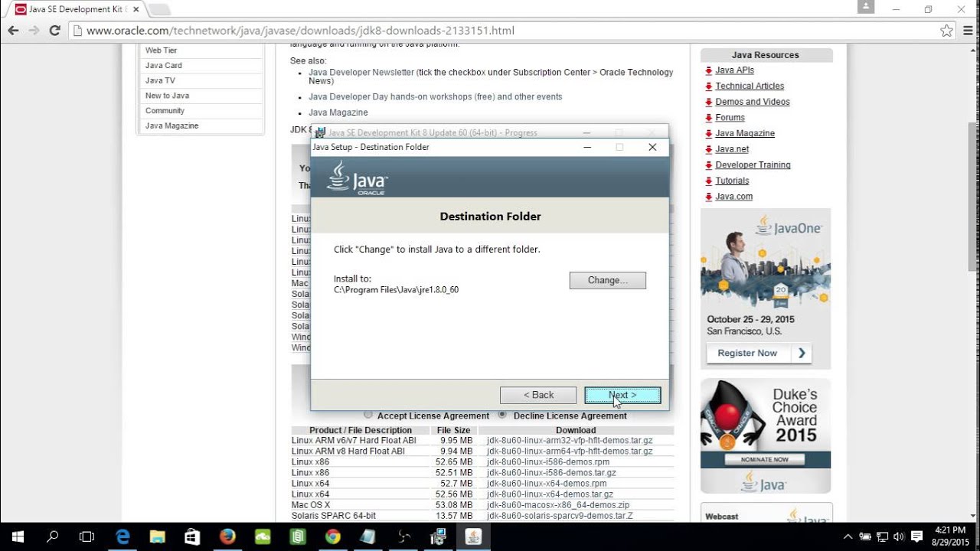This screenshot has height=551, width=980.
Task: Open Java.net in Java Resources
Action: click(x=732, y=149)
